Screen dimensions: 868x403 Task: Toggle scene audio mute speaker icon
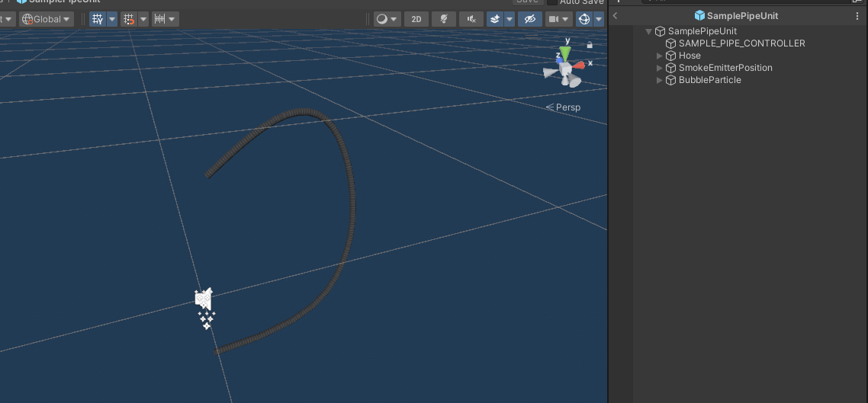pos(471,19)
